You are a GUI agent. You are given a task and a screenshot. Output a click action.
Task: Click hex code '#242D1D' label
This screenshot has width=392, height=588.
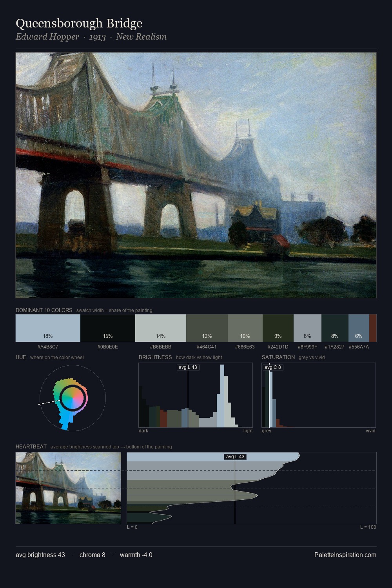tap(278, 347)
